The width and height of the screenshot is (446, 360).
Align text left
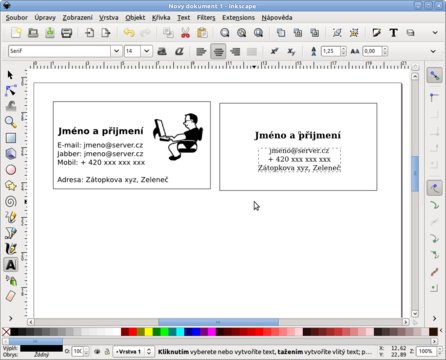(x=201, y=51)
